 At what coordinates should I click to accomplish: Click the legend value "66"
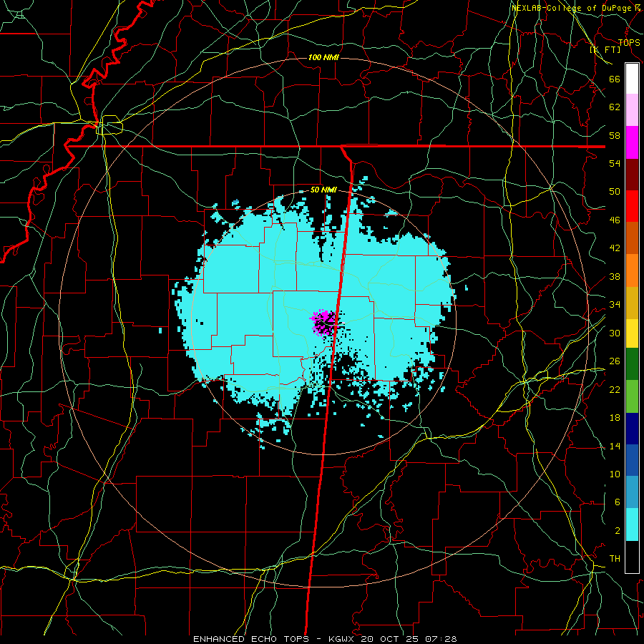click(x=615, y=79)
